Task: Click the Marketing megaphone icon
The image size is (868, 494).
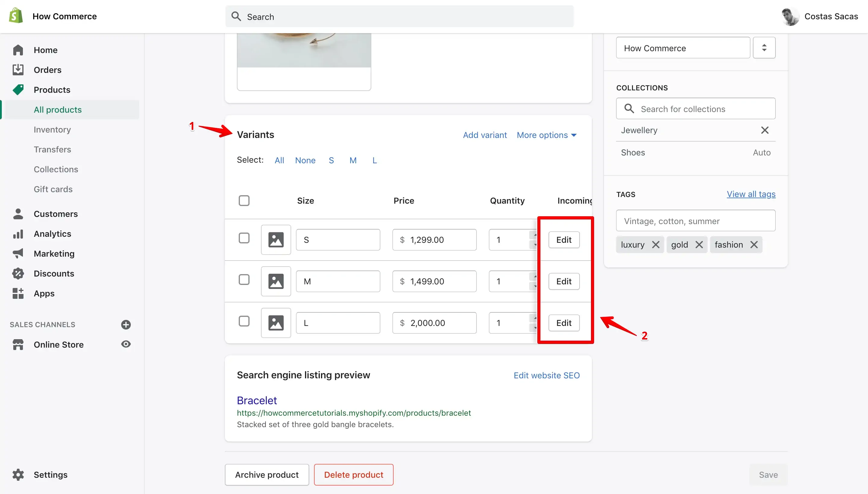Action: (x=18, y=253)
